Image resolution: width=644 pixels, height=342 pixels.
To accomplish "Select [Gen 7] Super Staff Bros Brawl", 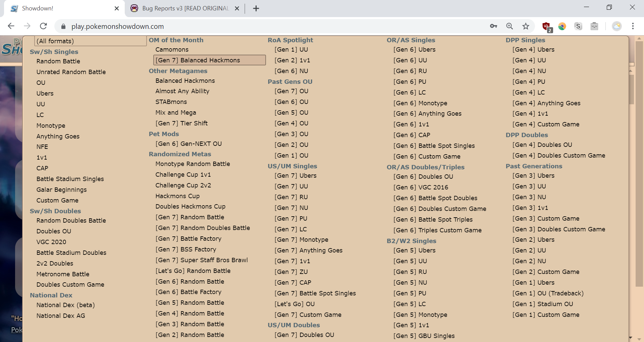I will click(201, 260).
